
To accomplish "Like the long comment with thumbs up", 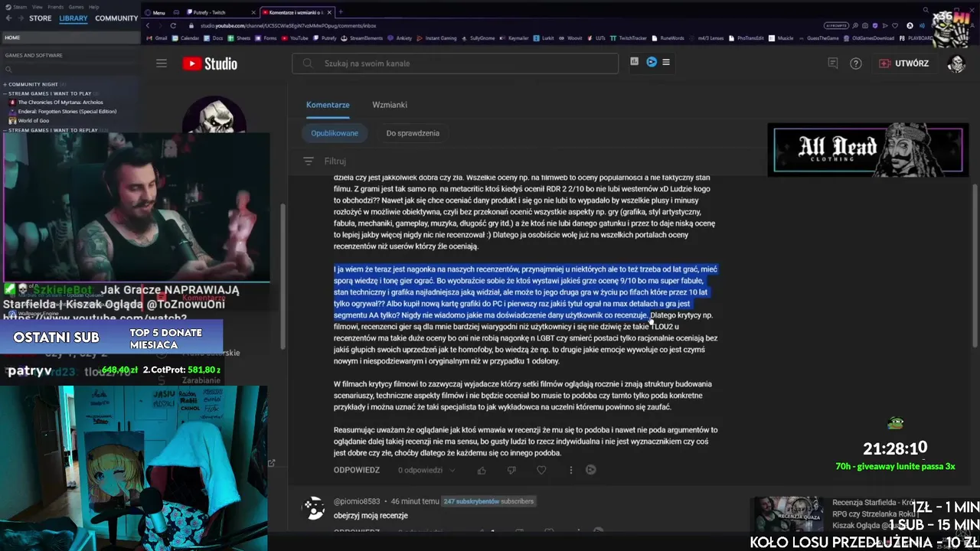I will (x=482, y=470).
